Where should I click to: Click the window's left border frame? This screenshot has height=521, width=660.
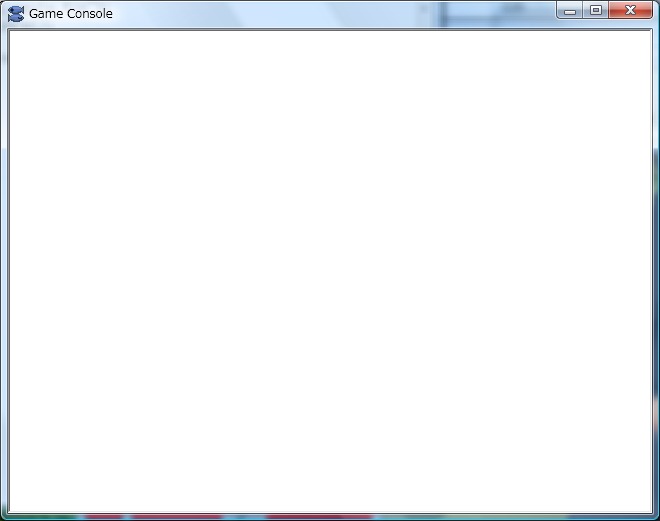(3, 271)
